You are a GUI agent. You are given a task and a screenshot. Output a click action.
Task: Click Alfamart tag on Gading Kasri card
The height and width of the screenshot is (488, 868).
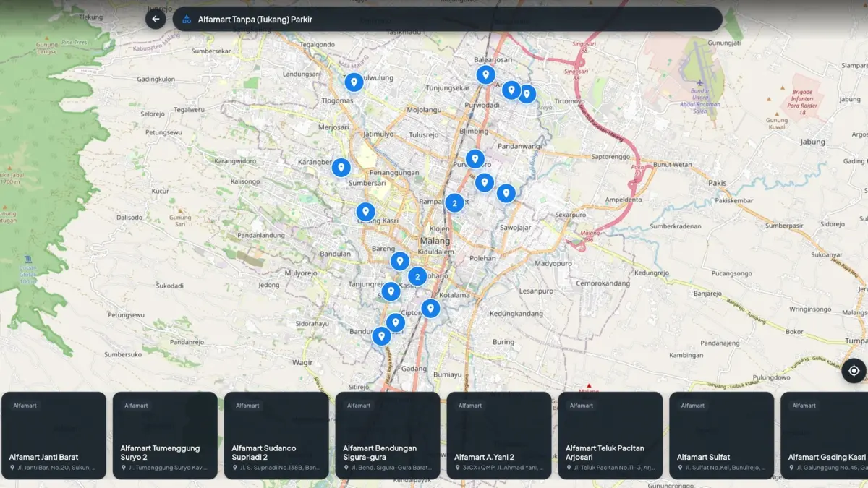[804, 406]
